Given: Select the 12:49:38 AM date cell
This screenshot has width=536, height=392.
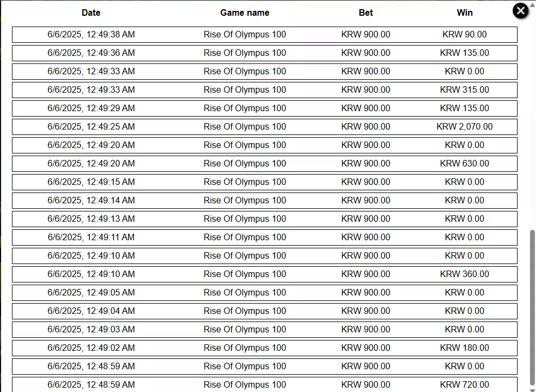Looking at the screenshot, I should pos(91,35).
